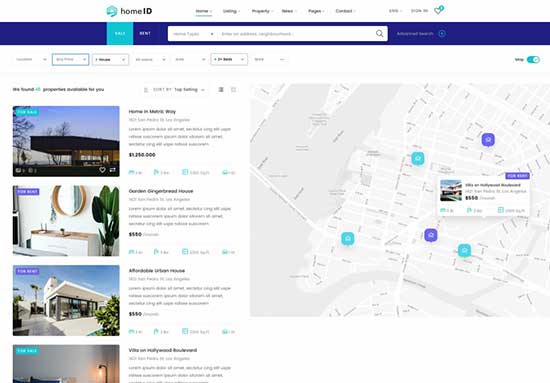550x383 pixels.
Task: Click the magnifier search icon
Action: [x=379, y=34]
